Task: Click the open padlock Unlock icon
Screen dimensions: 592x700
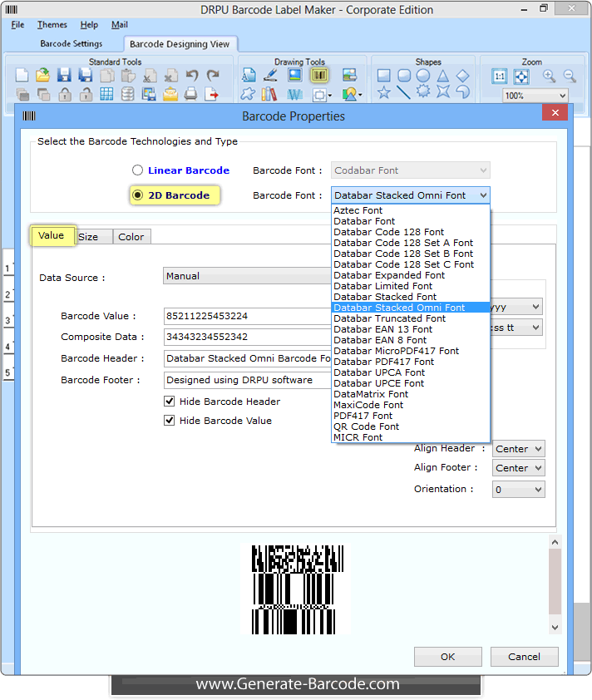Action: click(86, 94)
